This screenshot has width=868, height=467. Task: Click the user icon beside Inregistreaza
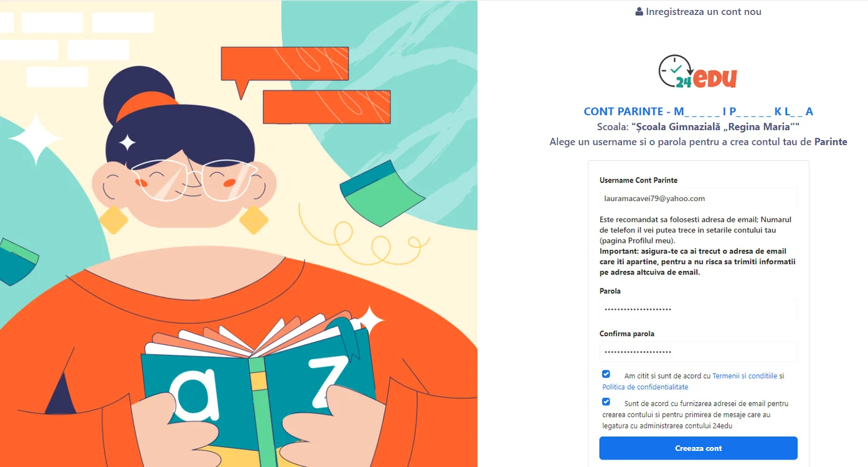click(639, 12)
